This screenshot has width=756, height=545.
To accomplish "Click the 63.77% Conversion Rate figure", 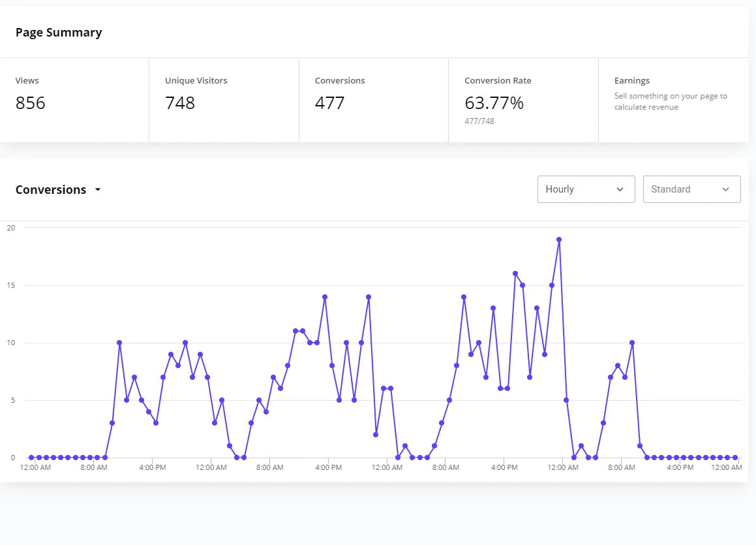I will [x=494, y=103].
